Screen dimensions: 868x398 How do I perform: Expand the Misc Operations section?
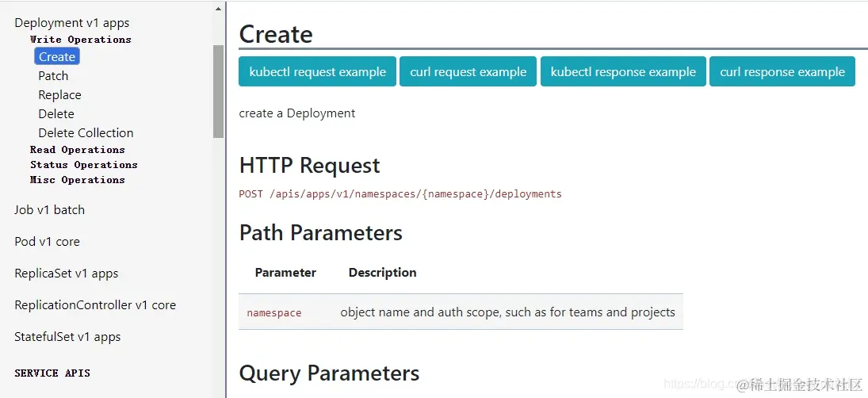(x=78, y=179)
